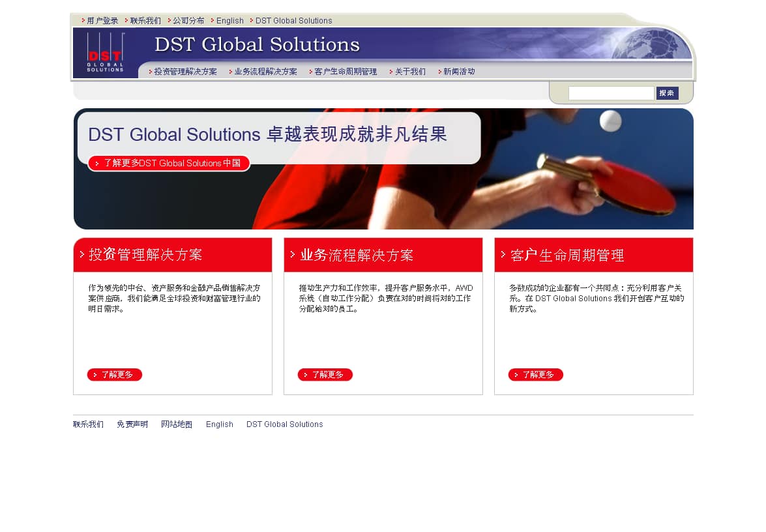The width and height of the screenshot is (766, 532).
Task: Switch to English in top bar
Action: pyautogui.click(x=229, y=21)
